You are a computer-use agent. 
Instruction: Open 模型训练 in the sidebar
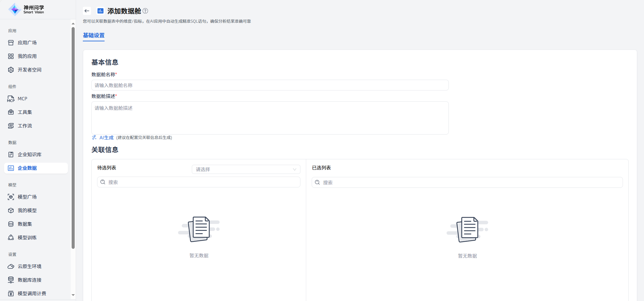click(x=27, y=238)
